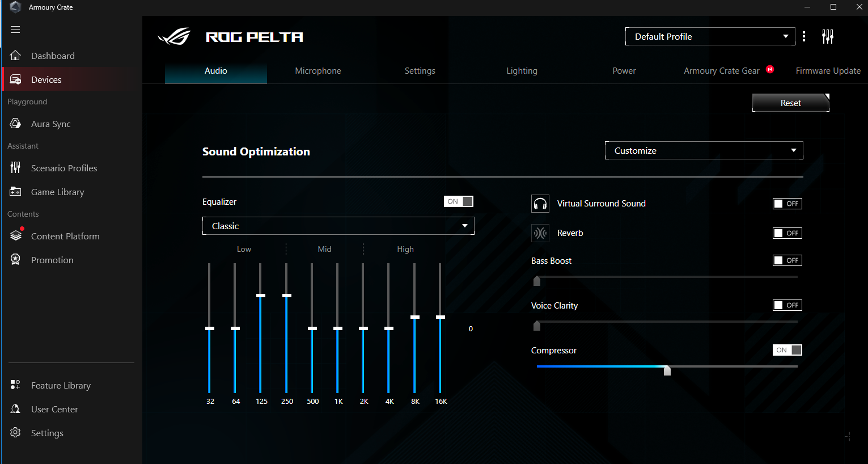This screenshot has height=464, width=868.
Task: Click the User Center icon
Action: 16,409
